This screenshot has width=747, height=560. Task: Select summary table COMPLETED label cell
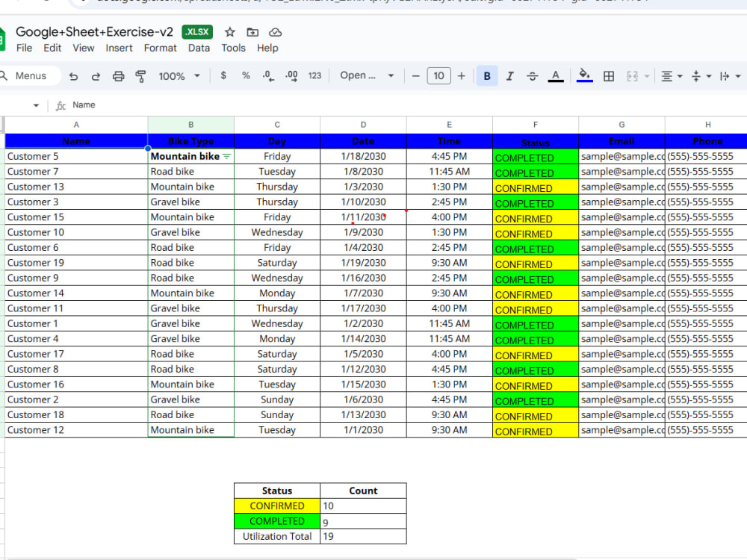tap(277, 521)
